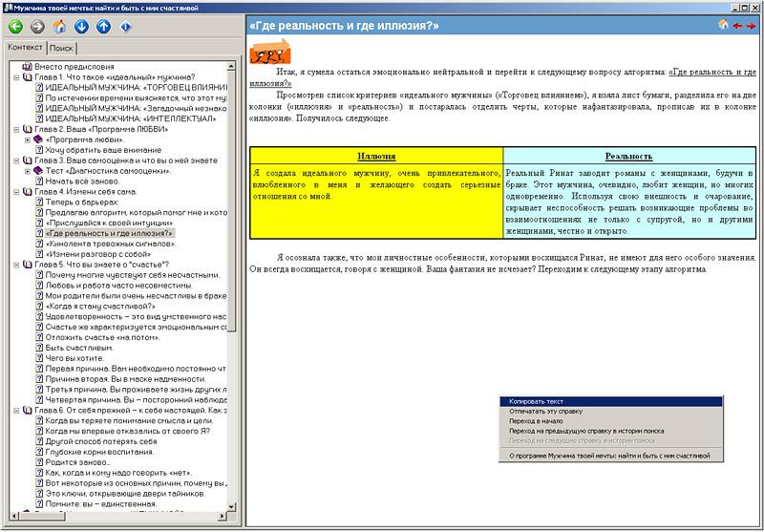Viewport: 764px width, 532px height.
Task: Collapse the «Глава 5» tree node
Action: click(x=16, y=265)
